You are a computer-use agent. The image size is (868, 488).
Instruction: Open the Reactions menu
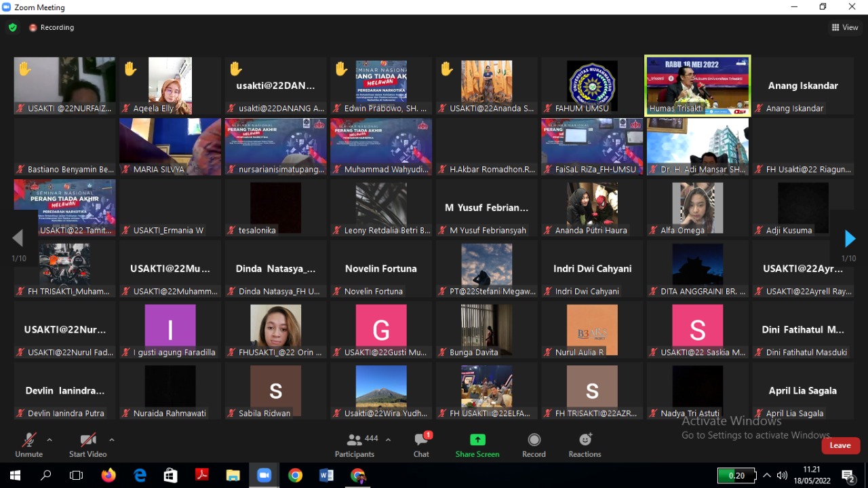[x=585, y=445]
